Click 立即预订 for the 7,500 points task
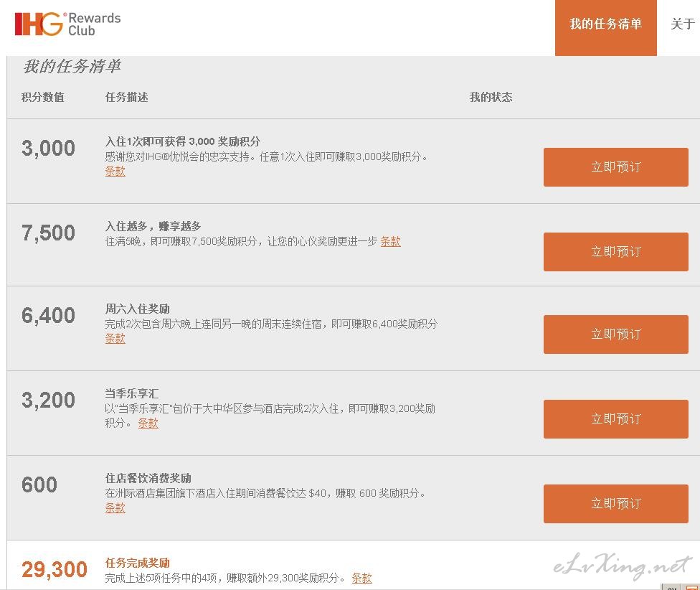Screen dimensions: 700x590 (x=615, y=251)
